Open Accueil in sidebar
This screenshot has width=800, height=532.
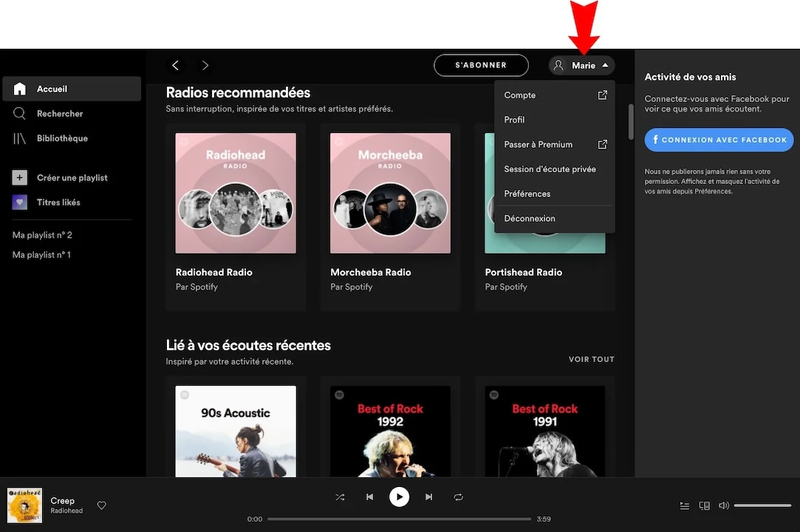point(72,89)
